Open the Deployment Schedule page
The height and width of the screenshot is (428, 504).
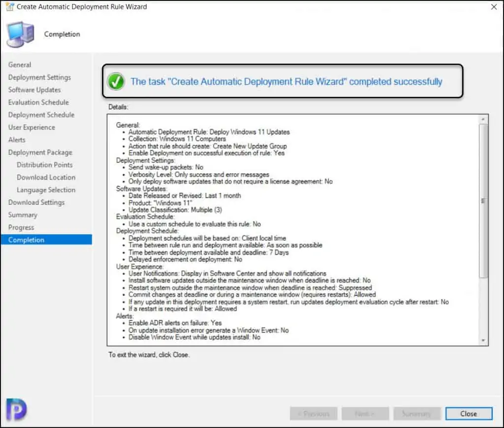pyautogui.click(x=41, y=115)
